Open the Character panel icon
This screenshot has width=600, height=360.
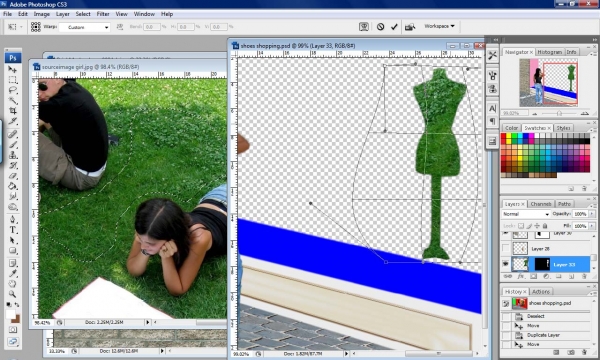point(492,109)
